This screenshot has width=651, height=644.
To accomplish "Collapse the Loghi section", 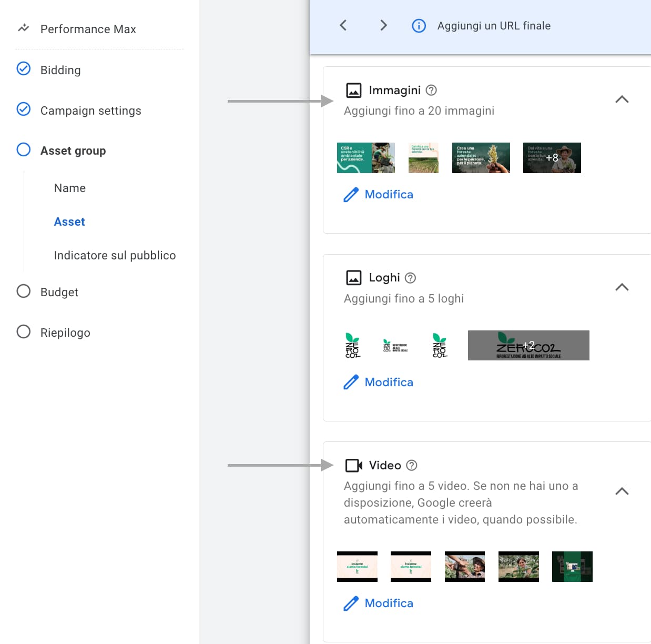I will pos(622,287).
